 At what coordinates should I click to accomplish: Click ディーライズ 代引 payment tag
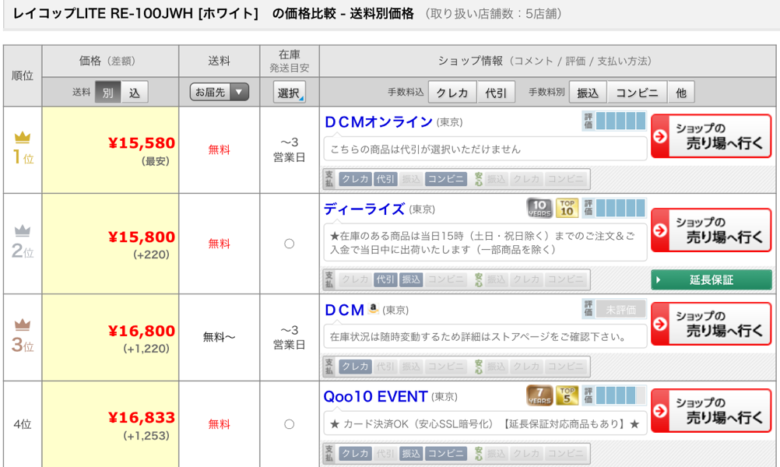(x=386, y=280)
